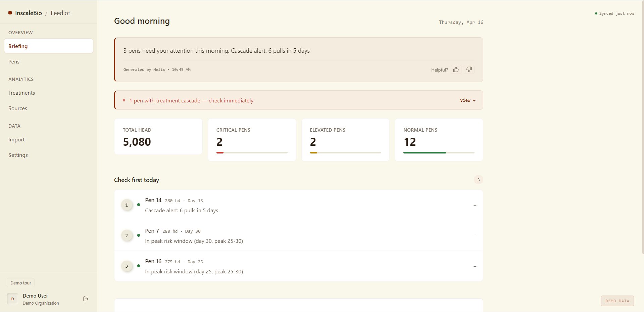644x312 pixels.
Task: Click the dash icon on the Pen 7 row
Action: 475,235
